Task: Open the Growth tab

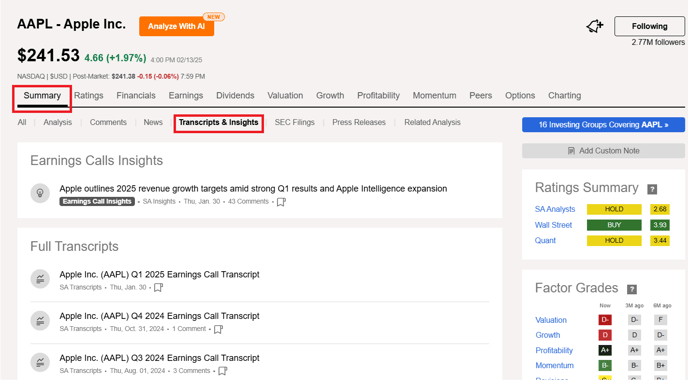Action: point(330,96)
